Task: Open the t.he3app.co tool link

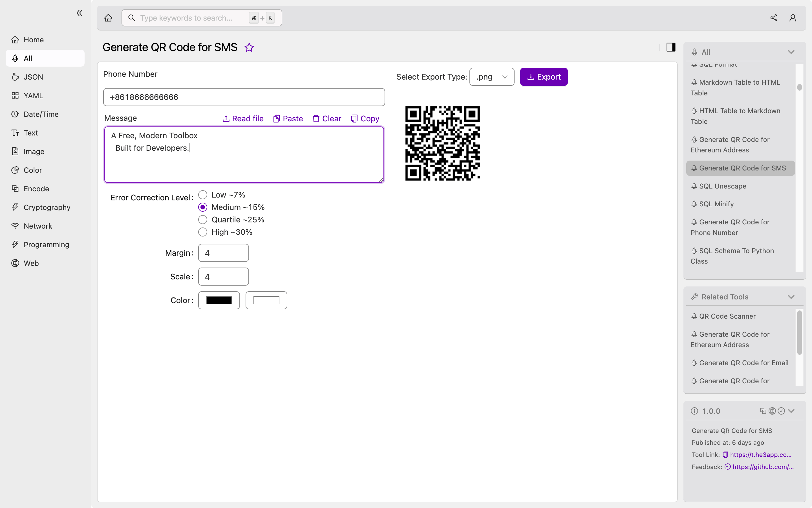Action: (x=761, y=455)
